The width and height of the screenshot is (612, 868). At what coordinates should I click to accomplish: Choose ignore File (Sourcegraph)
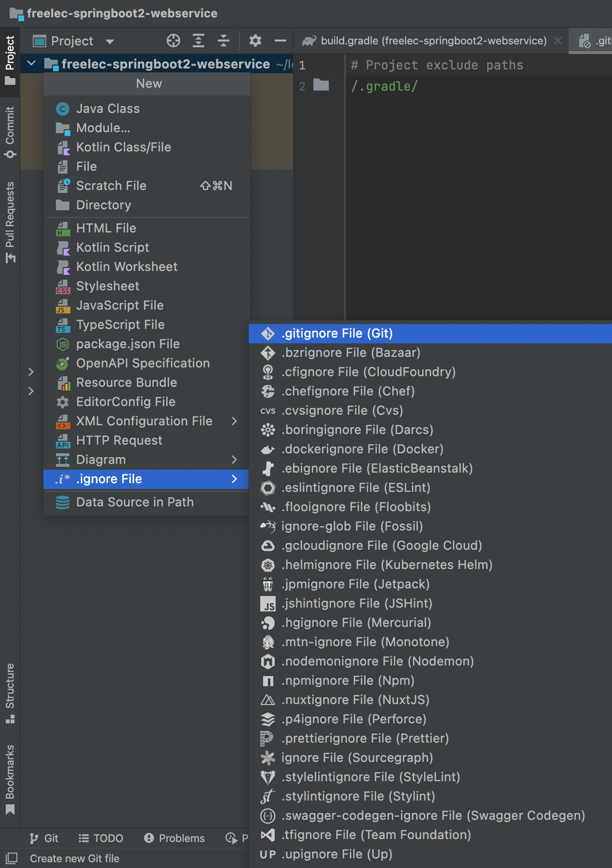(x=430, y=758)
